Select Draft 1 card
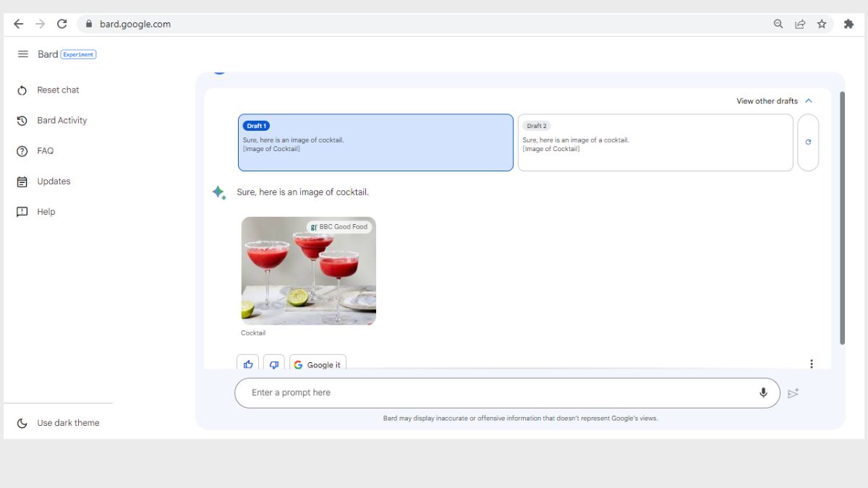The image size is (868, 488). point(375,142)
